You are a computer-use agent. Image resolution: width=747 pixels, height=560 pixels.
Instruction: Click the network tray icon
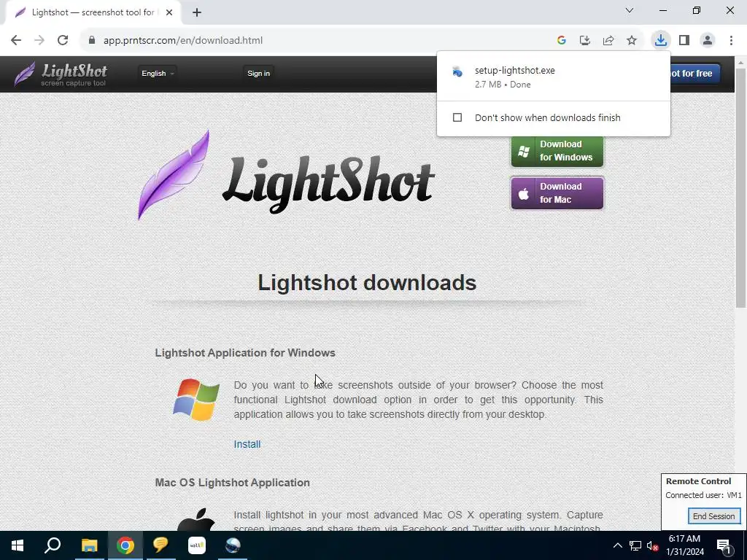[x=635, y=545]
